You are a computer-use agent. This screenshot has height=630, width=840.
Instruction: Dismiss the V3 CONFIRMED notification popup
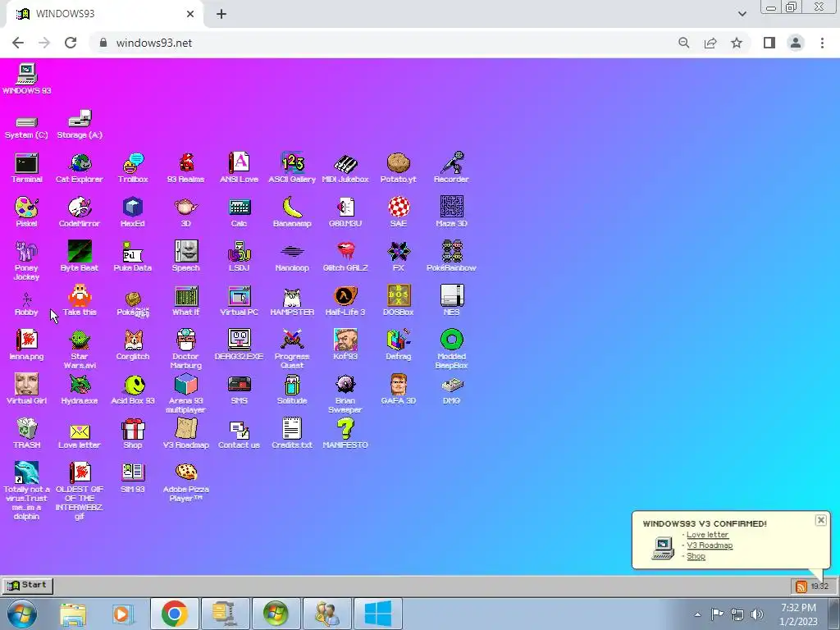(x=820, y=520)
